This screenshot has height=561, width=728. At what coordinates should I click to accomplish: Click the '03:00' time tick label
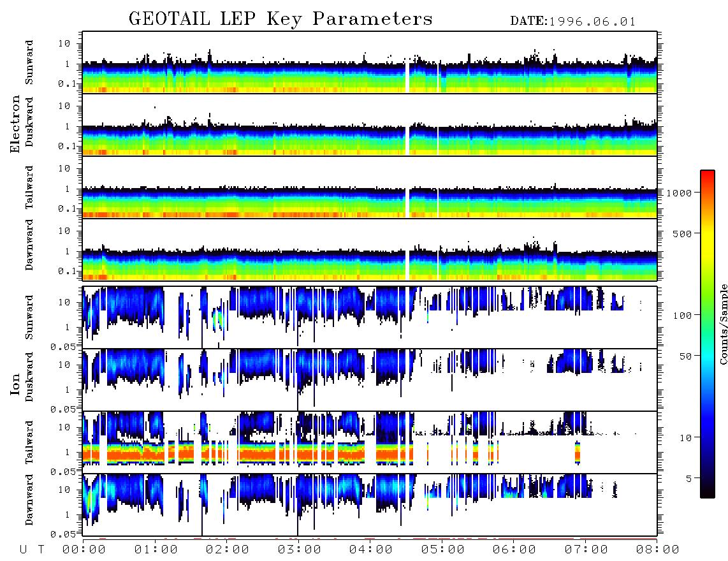pos(300,550)
